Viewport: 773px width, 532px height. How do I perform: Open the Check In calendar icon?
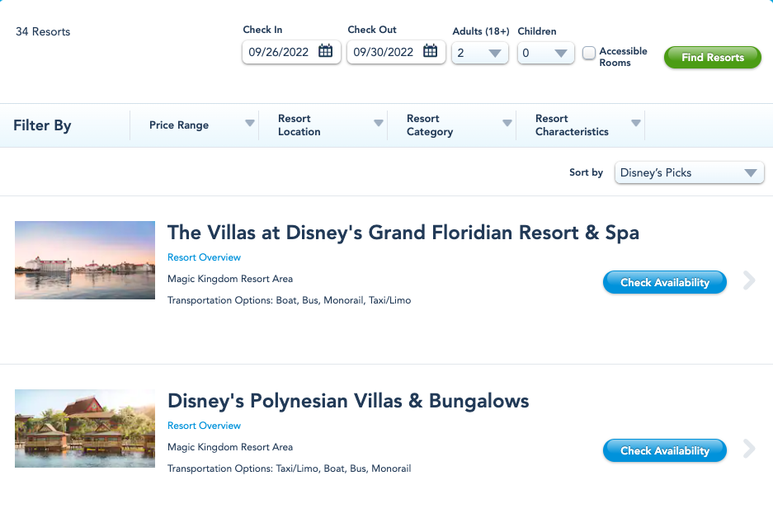[x=325, y=51]
